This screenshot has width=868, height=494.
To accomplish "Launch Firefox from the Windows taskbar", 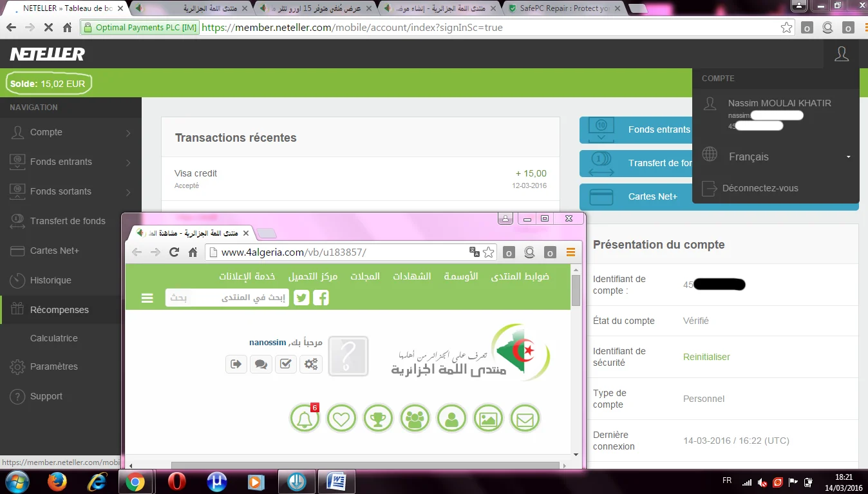I will click(58, 482).
